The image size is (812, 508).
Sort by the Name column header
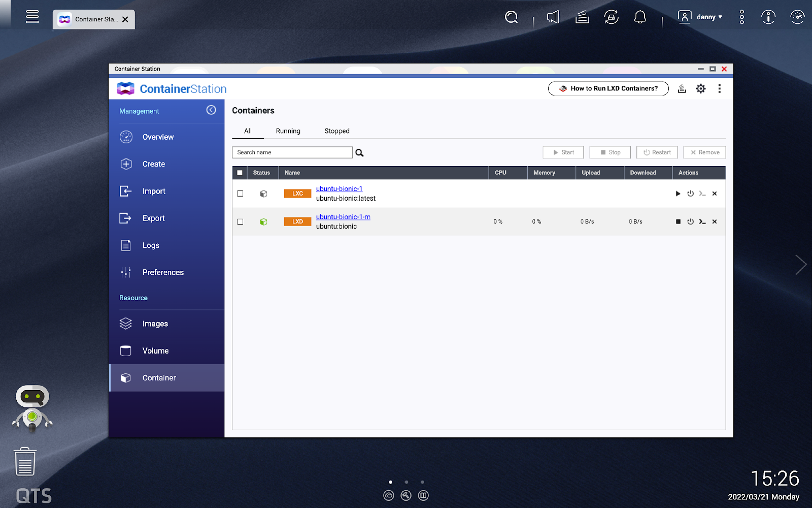pyautogui.click(x=384, y=173)
